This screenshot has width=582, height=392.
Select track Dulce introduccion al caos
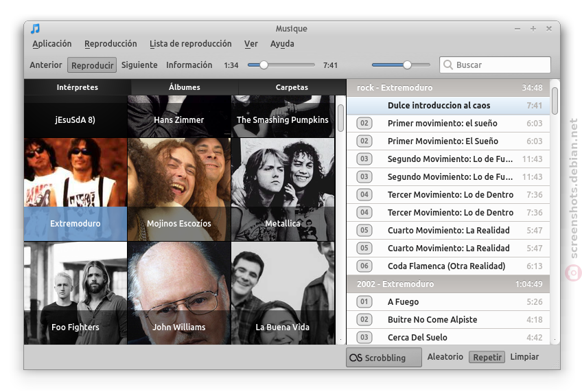448,106
